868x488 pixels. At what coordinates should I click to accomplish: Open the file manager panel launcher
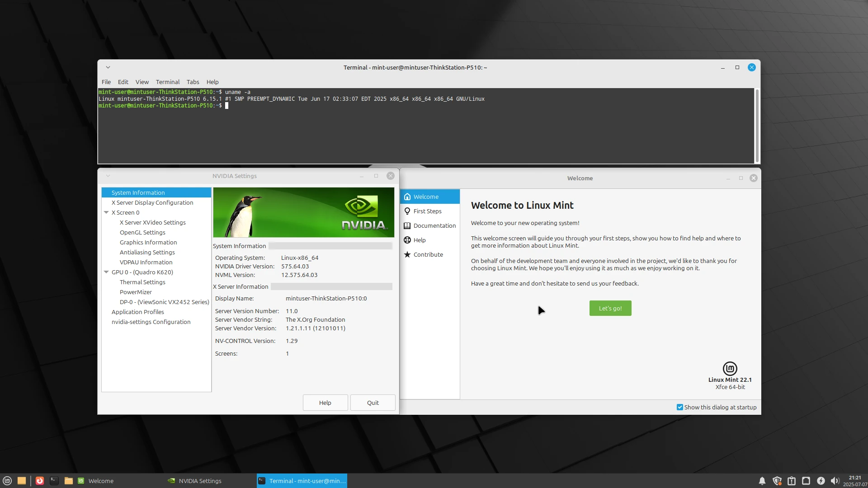click(69, 481)
